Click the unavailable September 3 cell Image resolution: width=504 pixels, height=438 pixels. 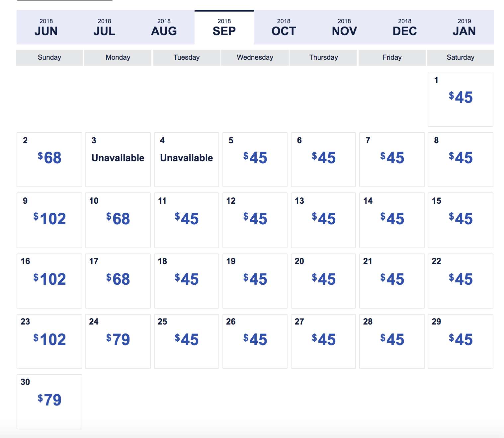coord(118,159)
